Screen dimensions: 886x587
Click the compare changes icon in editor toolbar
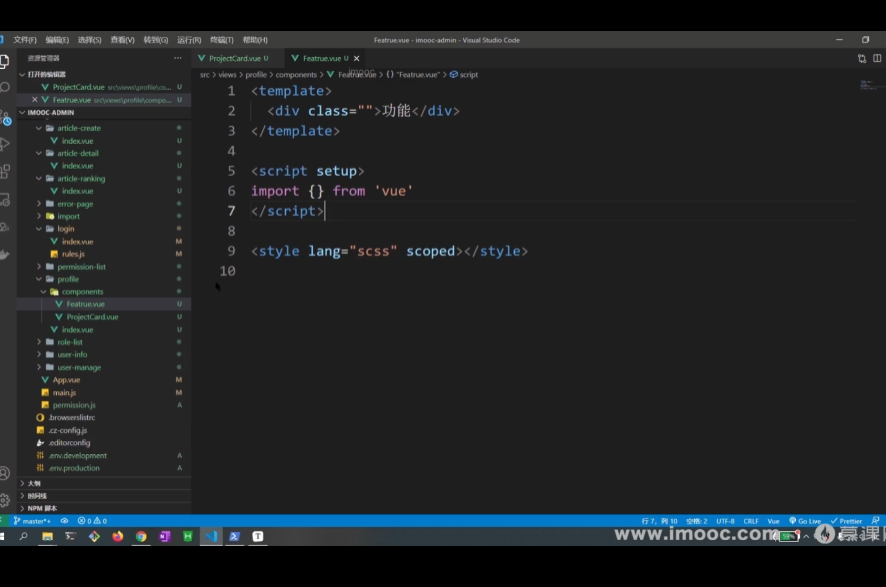coord(862,58)
